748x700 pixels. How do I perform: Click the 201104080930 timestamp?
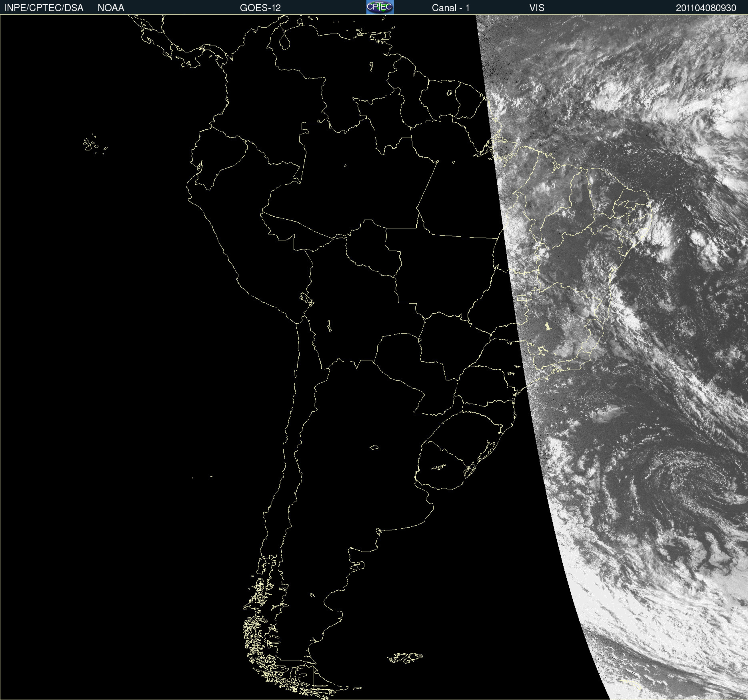point(706,8)
